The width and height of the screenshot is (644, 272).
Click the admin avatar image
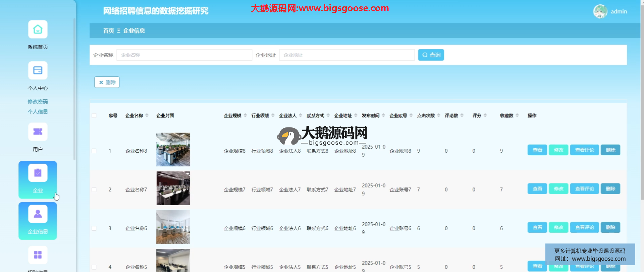click(600, 11)
